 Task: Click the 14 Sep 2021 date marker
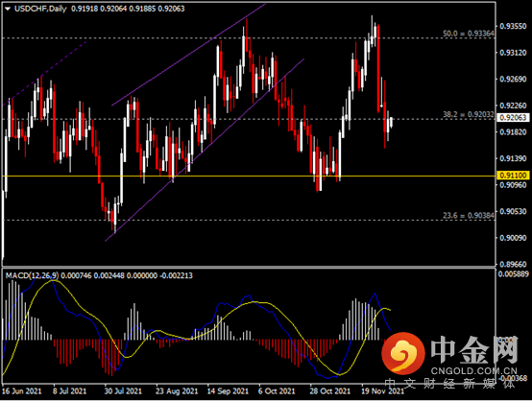click(228, 391)
